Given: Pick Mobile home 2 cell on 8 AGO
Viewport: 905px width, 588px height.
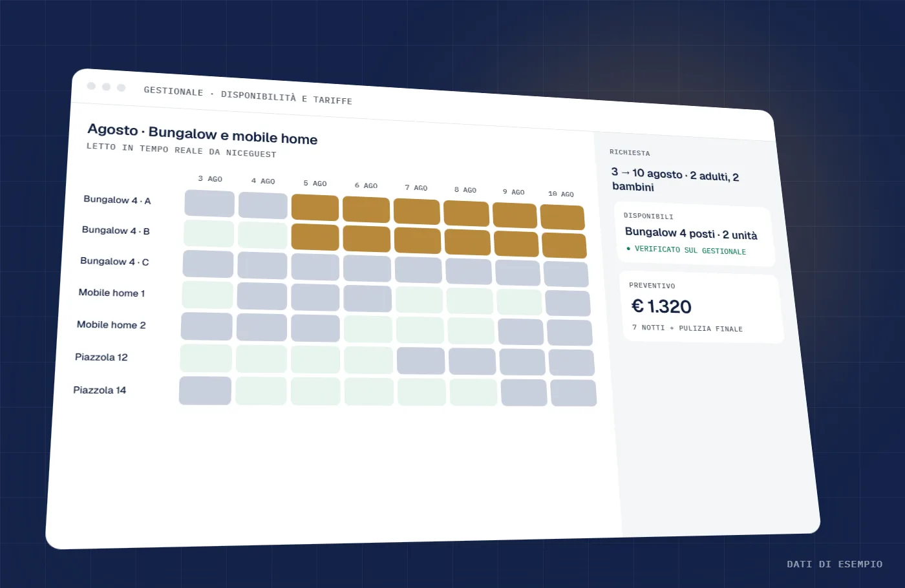Looking at the screenshot, I should click(471, 331).
